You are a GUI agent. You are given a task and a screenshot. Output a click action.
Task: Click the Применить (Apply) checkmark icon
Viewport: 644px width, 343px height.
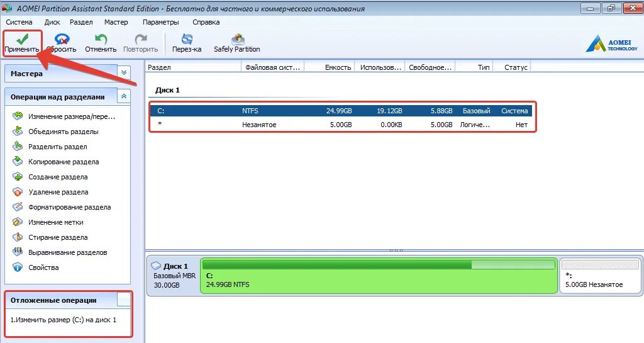[22, 39]
